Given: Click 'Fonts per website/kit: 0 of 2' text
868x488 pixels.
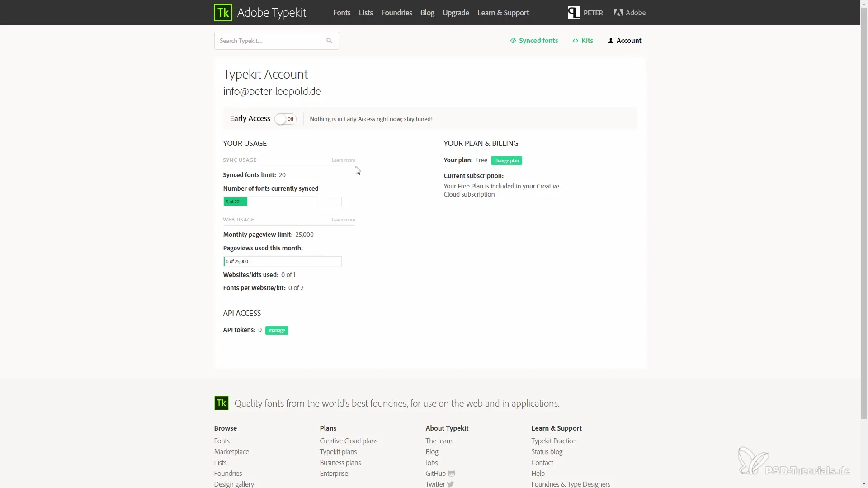Looking at the screenshot, I should pyautogui.click(x=263, y=288).
